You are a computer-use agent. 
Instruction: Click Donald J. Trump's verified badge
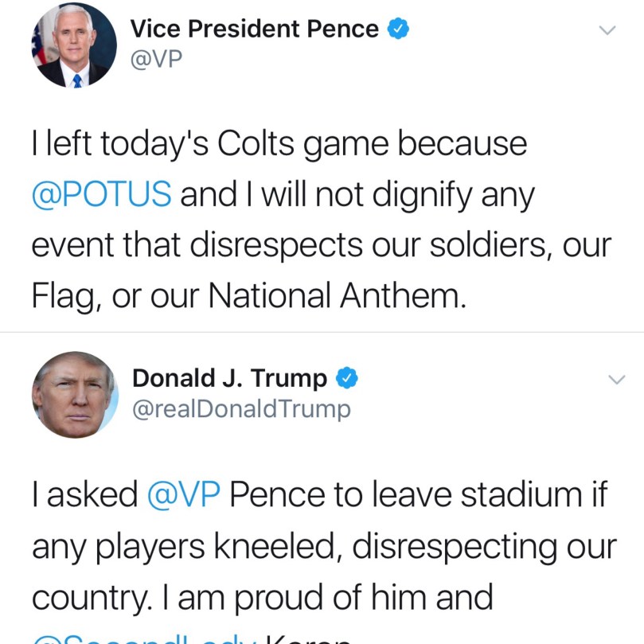346,378
